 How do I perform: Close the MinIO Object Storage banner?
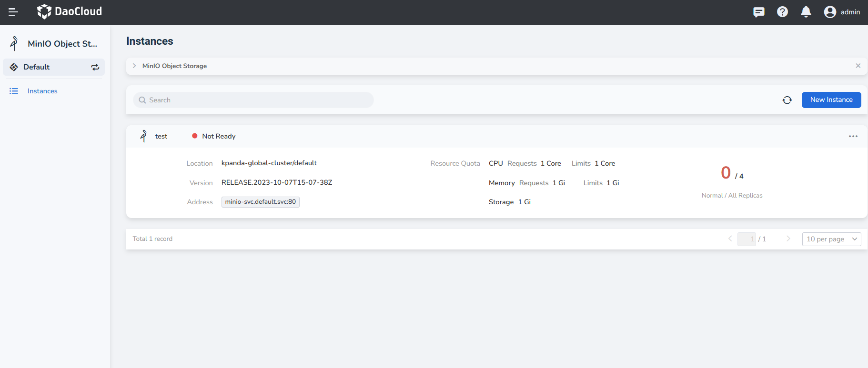click(x=858, y=66)
